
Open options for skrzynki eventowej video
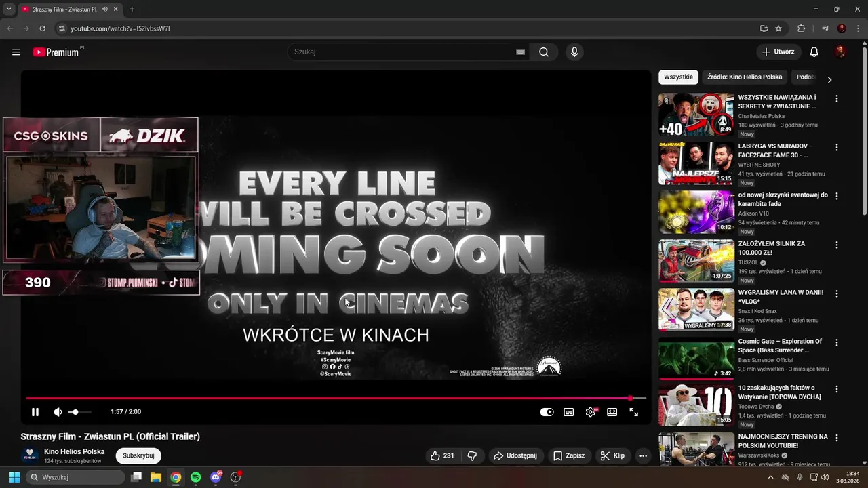[837, 196]
